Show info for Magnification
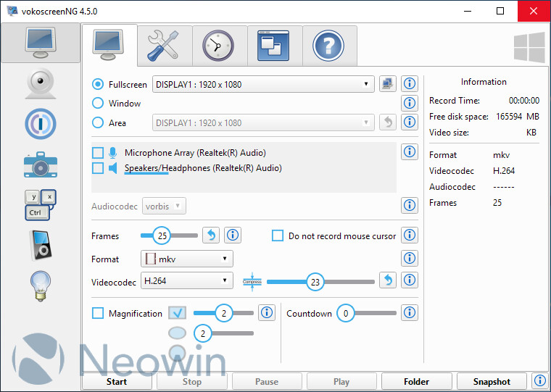The height and width of the screenshot is (392, 551). pos(267,312)
